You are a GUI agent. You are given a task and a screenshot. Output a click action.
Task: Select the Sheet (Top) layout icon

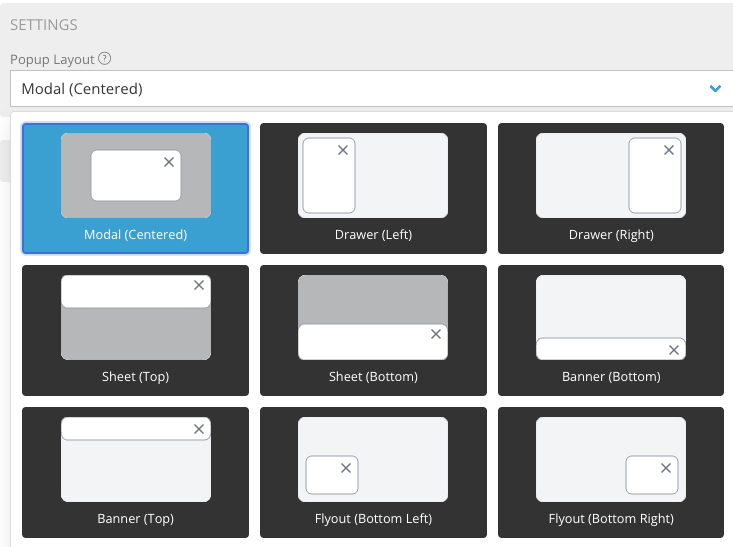click(136, 317)
